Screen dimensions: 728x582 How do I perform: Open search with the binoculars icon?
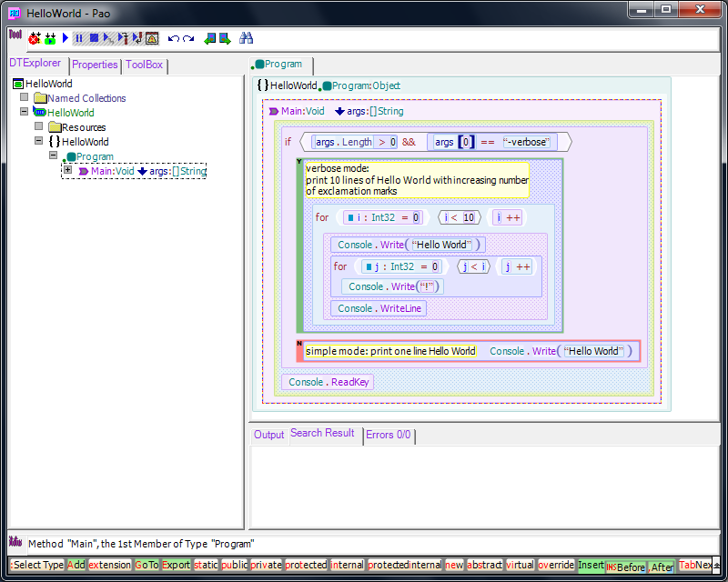point(246,38)
